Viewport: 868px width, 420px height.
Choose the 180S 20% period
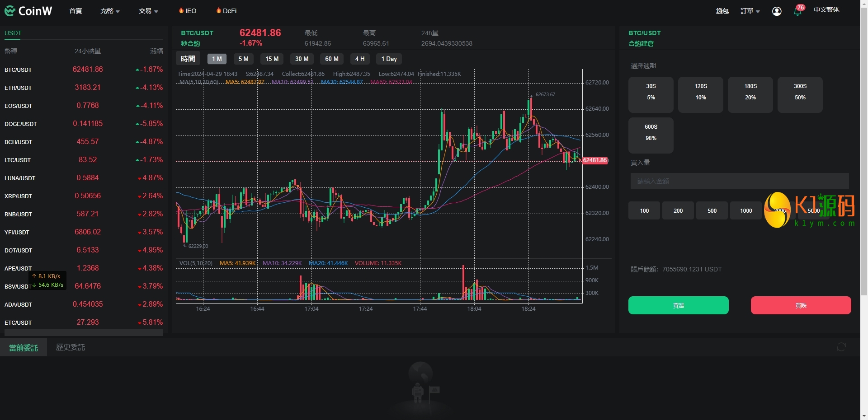[750, 95]
